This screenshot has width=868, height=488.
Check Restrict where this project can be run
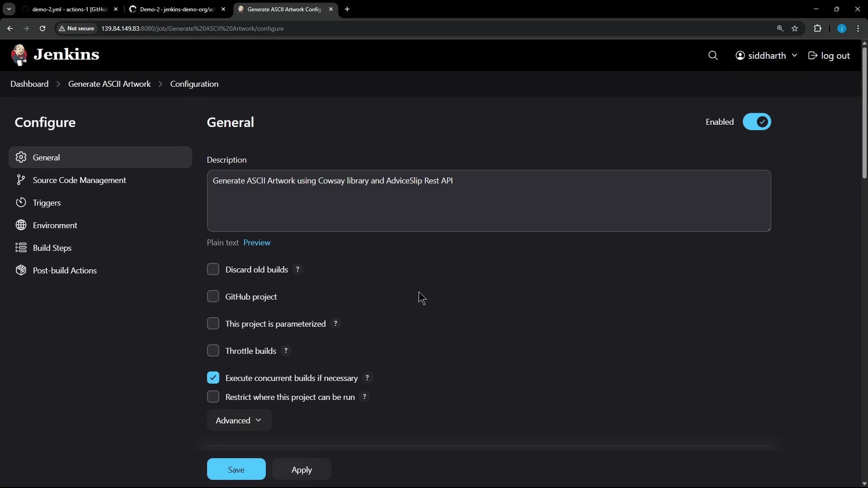pyautogui.click(x=213, y=397)
